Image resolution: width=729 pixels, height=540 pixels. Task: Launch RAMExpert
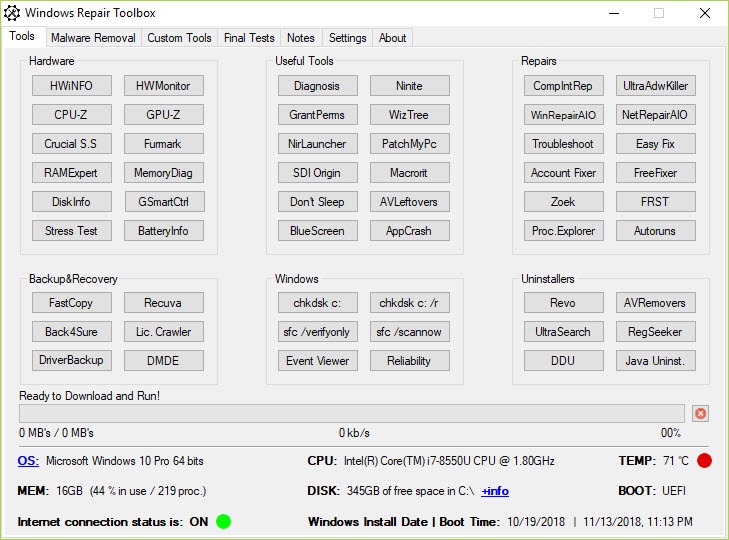pos(72,173)
